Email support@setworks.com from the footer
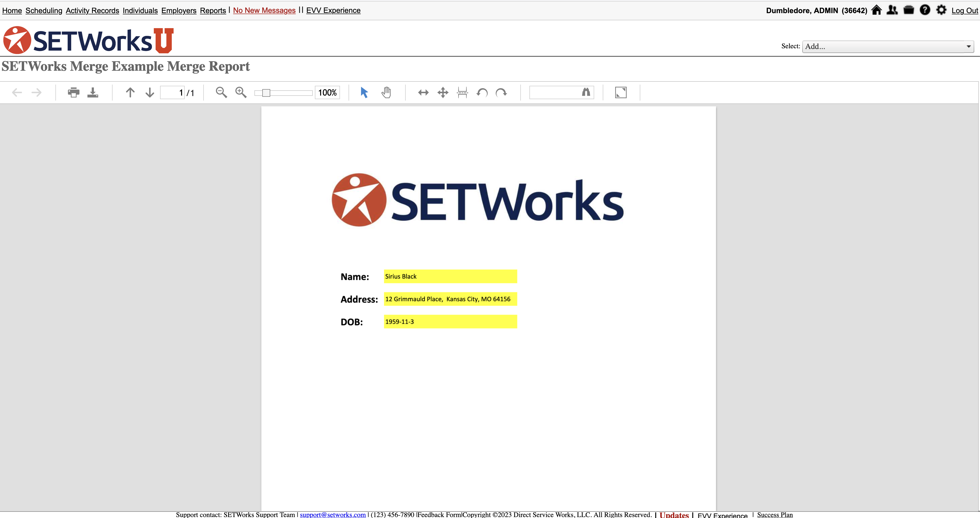The image size is (980, 518). [x=333, y=515]
